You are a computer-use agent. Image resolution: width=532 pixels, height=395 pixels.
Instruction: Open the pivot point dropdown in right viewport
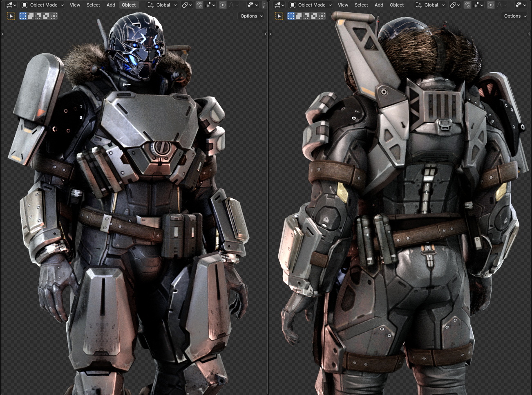[x=454, y=5]
